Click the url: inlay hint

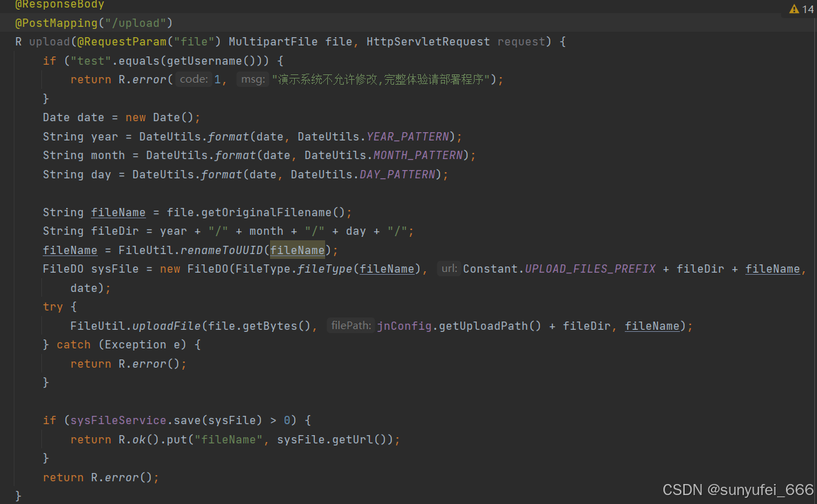coord(448,269)
